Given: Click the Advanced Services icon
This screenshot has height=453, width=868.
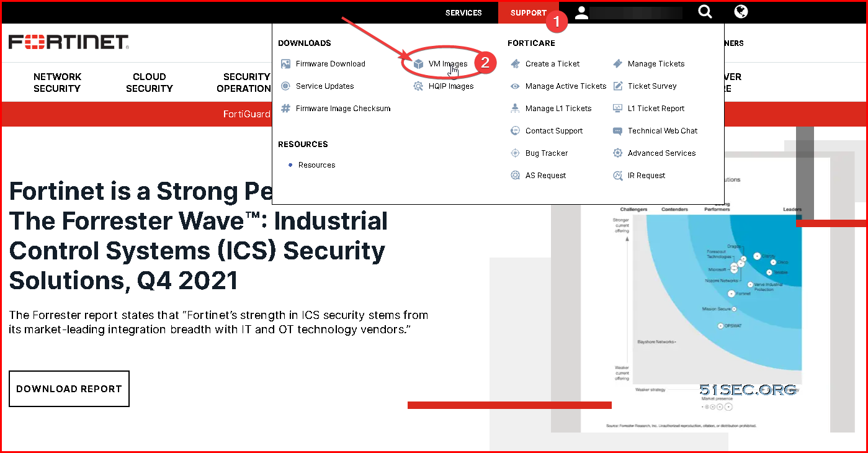Looking at the screenshot, I should 617,153.
